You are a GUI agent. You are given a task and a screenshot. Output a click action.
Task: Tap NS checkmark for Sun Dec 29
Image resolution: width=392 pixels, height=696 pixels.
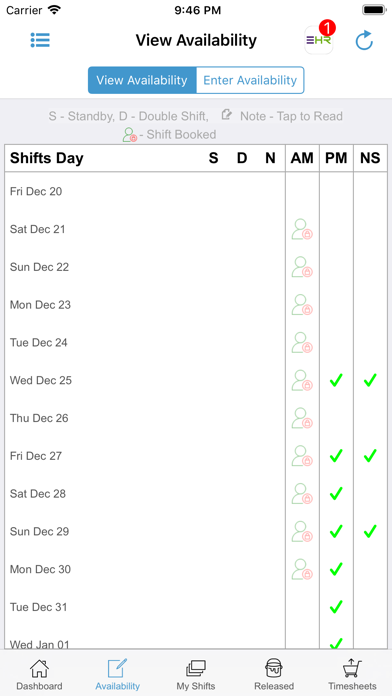pos(370,531)
